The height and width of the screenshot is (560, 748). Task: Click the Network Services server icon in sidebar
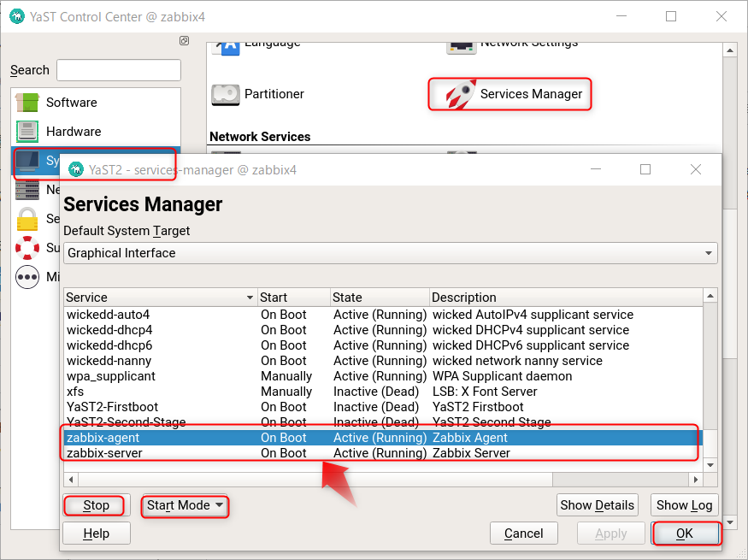click(x=27, y=190)
